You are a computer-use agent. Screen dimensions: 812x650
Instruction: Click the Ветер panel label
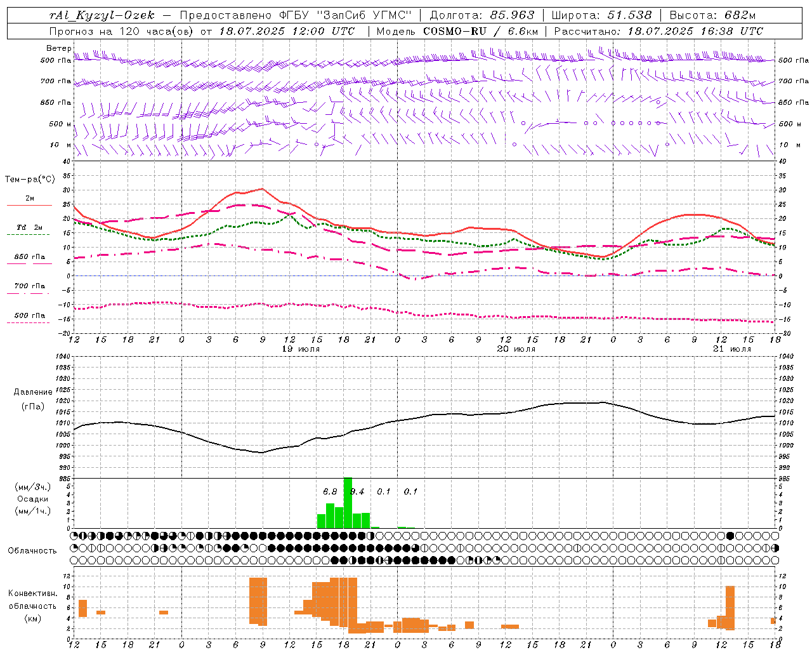59,48
